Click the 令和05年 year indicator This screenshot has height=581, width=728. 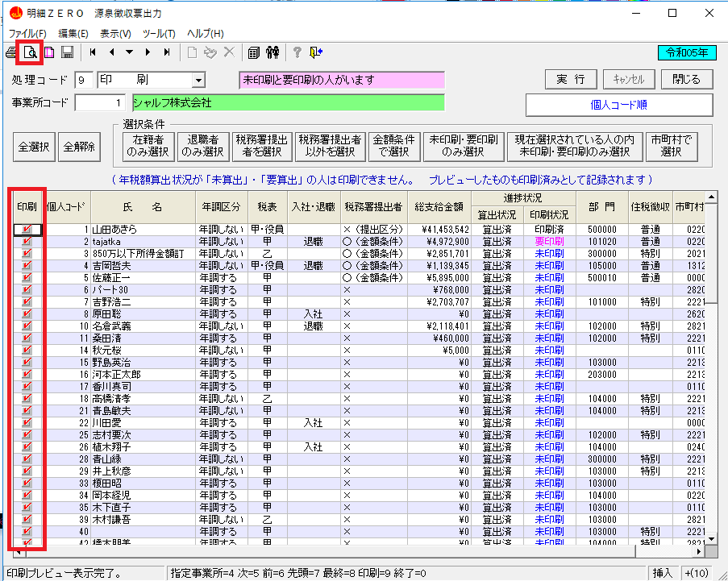687,53
